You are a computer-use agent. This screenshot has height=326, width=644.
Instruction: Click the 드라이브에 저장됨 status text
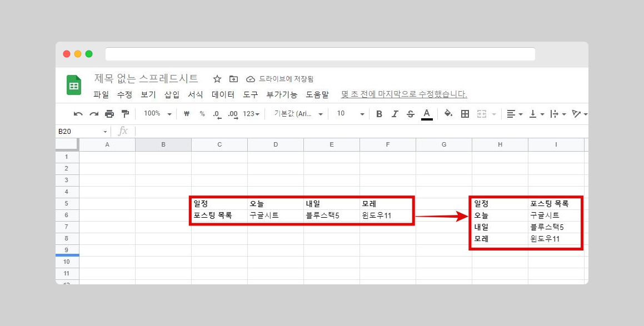286,79
